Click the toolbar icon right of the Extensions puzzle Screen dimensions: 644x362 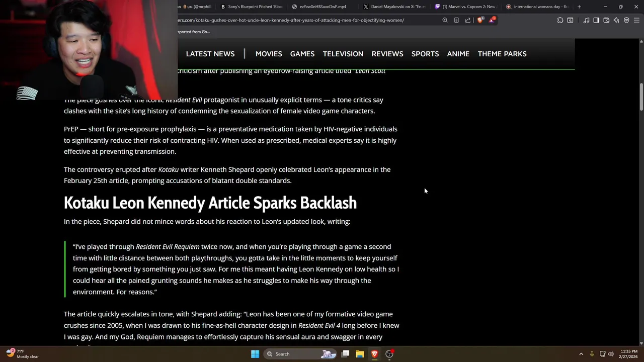pyautogui.click(x=570, y=20)
